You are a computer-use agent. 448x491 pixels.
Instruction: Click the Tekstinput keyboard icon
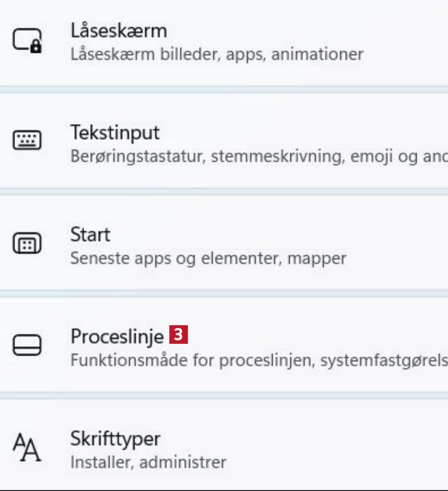(x=27, y=140)
